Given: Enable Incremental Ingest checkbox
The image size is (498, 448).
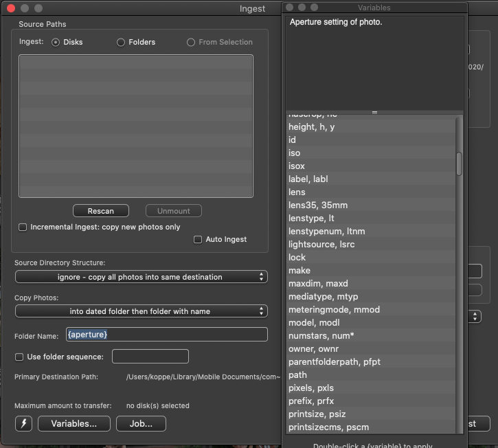Looking at the screenshot, I should click(x=23, y=227).
